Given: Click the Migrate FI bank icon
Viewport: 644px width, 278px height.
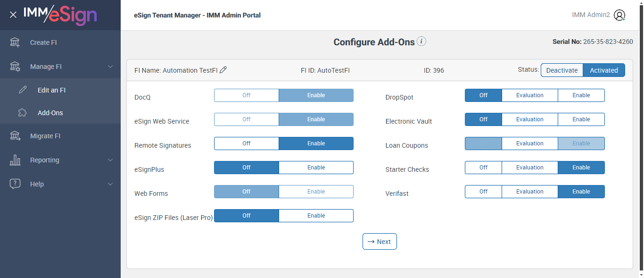Looking at the screenshot, I should pyautogui.click(x=15, y=136).
